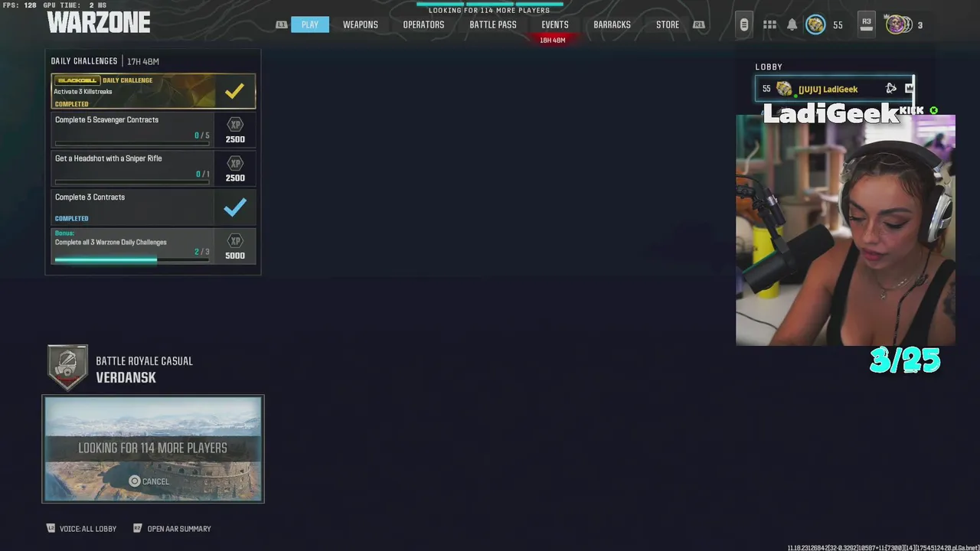This screenshot has height=551, width=980.
Task: Click the LOBBY heading
Action: [x=769, y=67]
